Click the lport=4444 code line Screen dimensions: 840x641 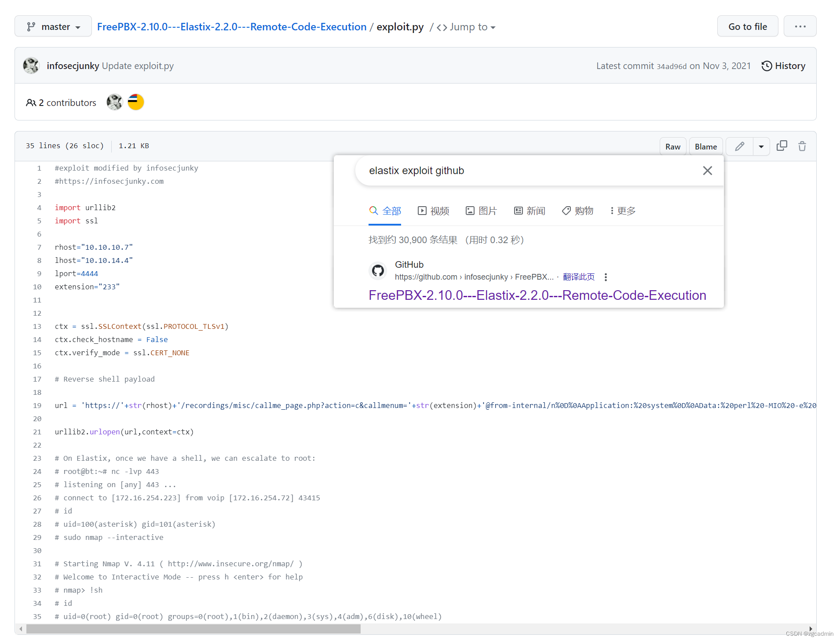click(77, 273)
